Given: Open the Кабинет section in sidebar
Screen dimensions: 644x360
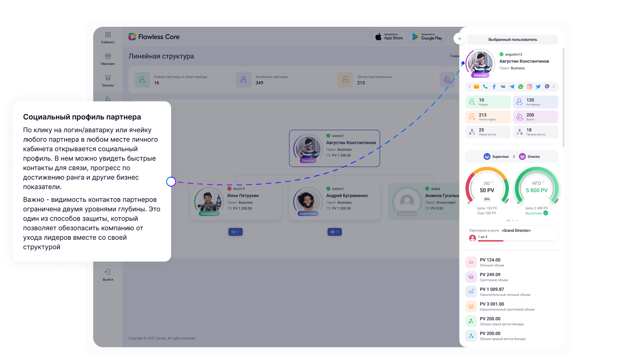Looking at the screenshot, I should [x=108, y=38].
